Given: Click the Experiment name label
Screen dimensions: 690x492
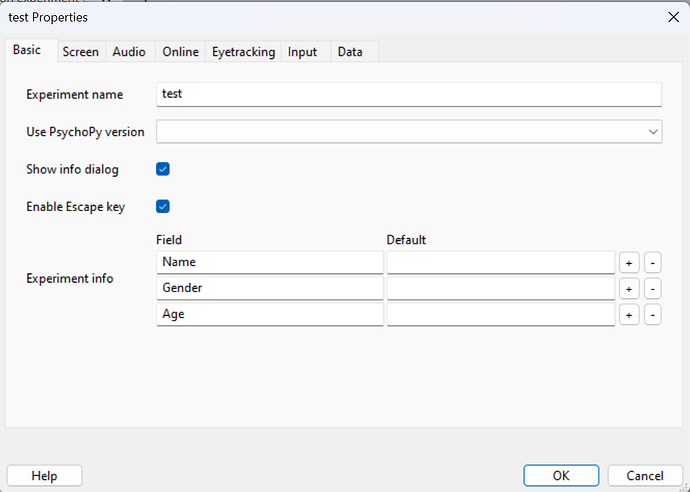Looking at the screenshot, I should click(x=74, y=95).
